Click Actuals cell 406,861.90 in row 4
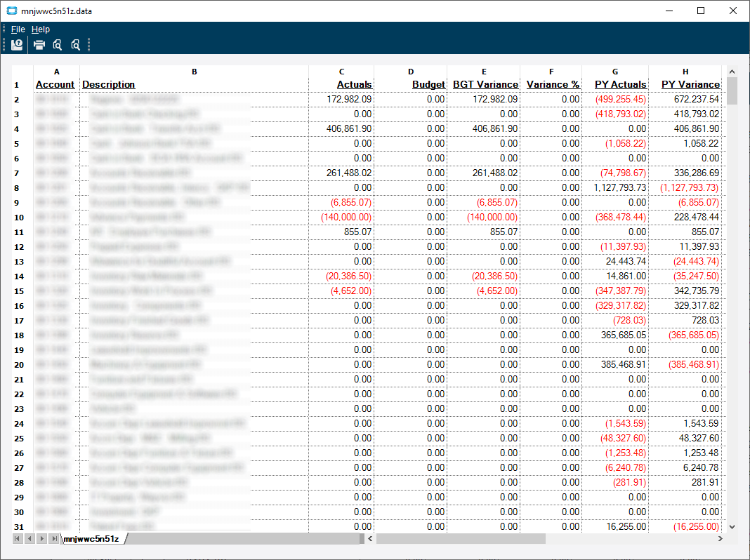 (x=341, y=129)
